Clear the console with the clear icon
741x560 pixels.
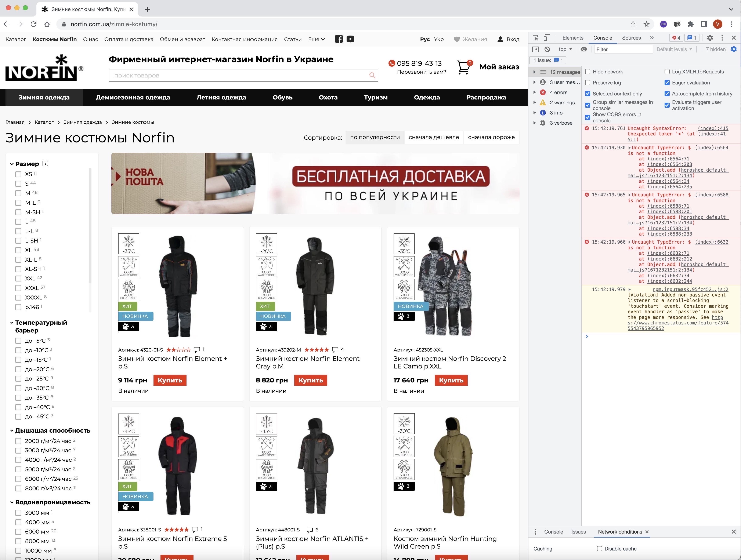pyautogui.click(x=547, y=49)
